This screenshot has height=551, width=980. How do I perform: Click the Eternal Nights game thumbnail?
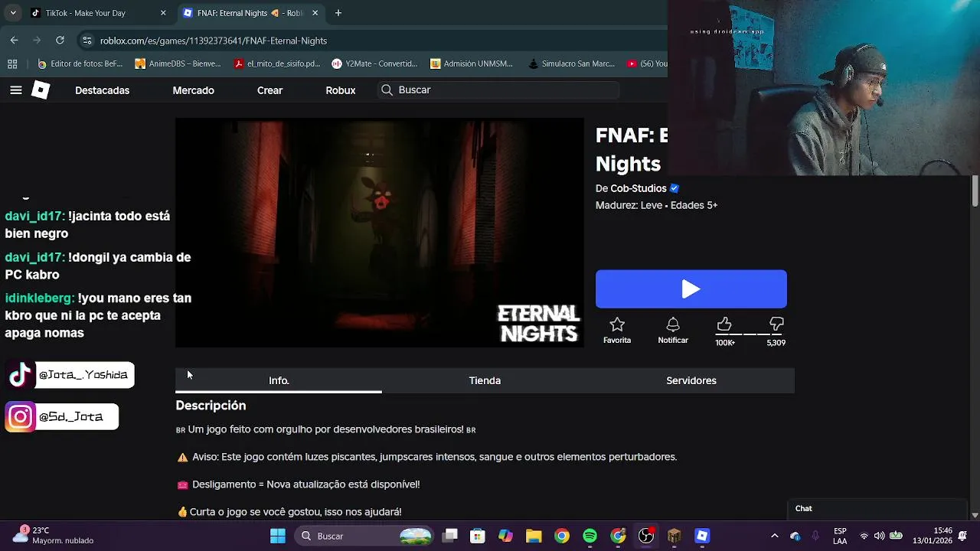click(x=380, y=233)
